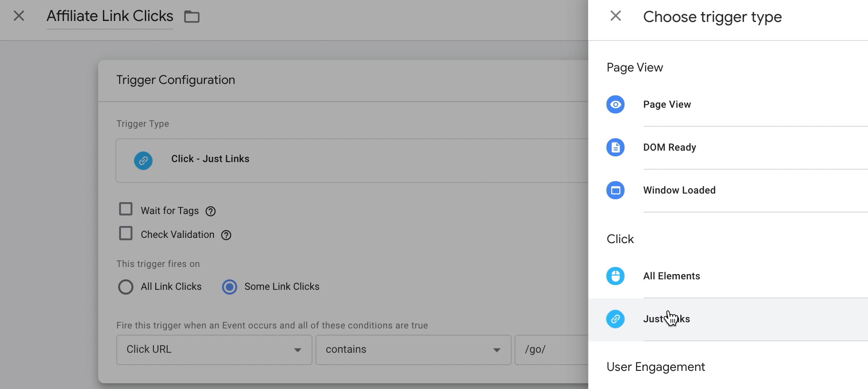Screen dimensions: 868x389
Task: Edit the Affiliate Link Clicks trigger name
Action: 110,16
